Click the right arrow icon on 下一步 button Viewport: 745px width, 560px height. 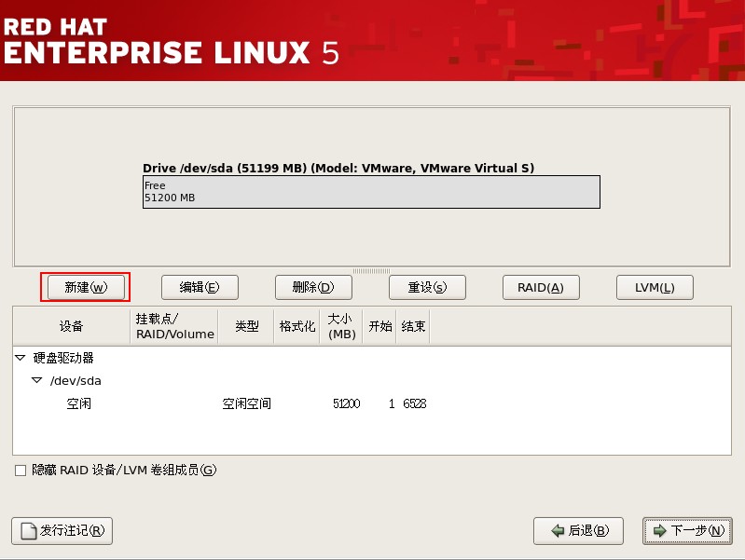pos(660,530)
